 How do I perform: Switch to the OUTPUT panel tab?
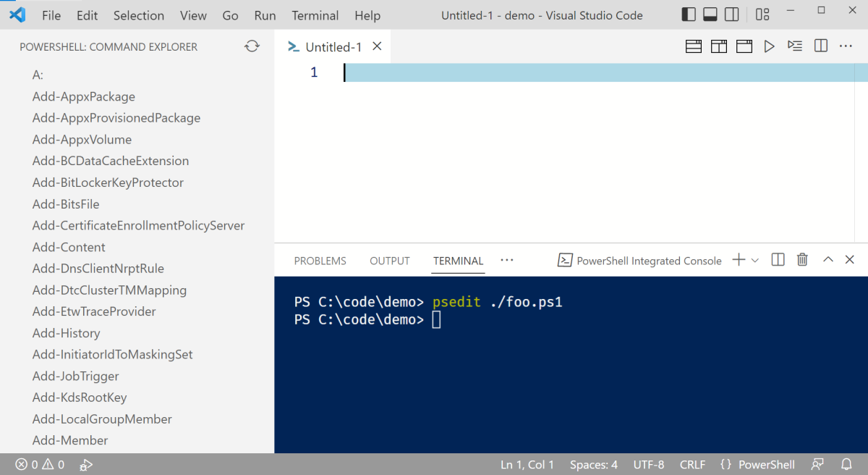coord(390,261)
